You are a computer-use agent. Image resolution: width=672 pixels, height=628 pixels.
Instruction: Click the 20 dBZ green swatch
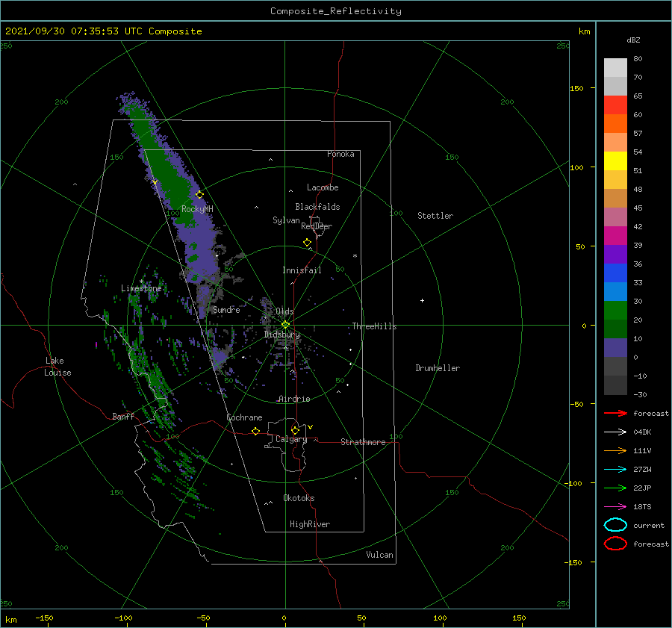(615, 311)
